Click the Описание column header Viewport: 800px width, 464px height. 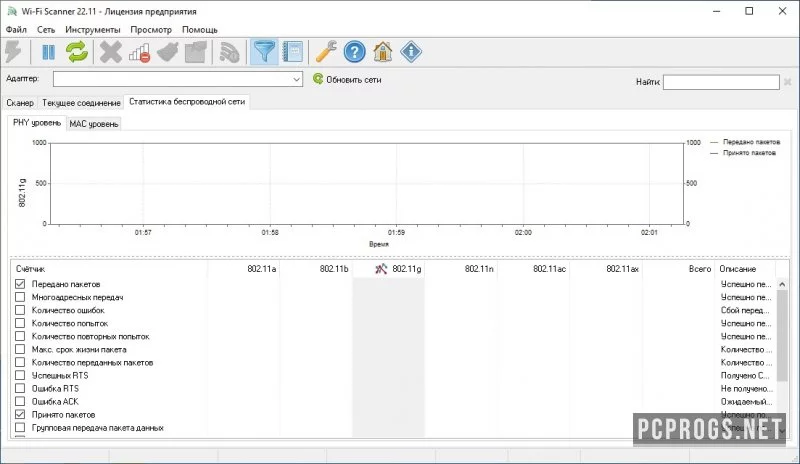[x=745, y=268]
